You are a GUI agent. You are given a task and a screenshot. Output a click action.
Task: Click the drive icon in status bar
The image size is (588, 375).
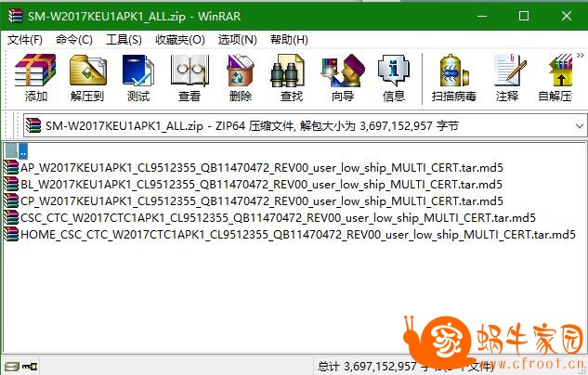[12, 366]
